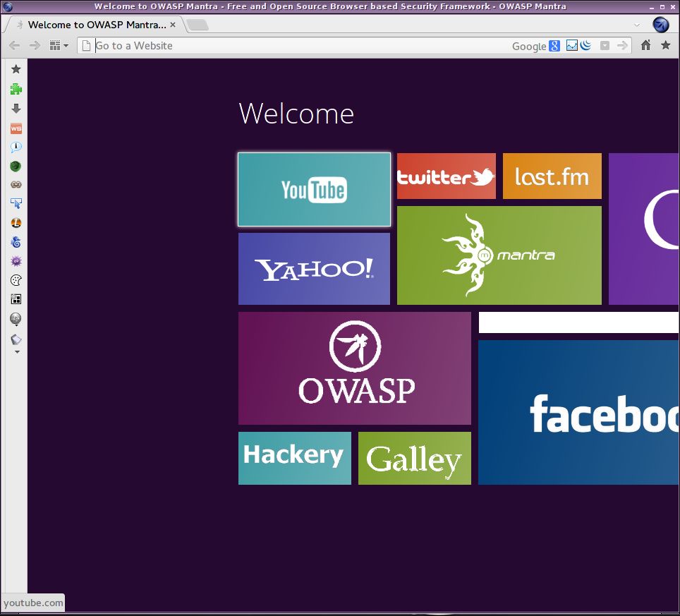Go to the Home page icon

(x=645, y=45)
